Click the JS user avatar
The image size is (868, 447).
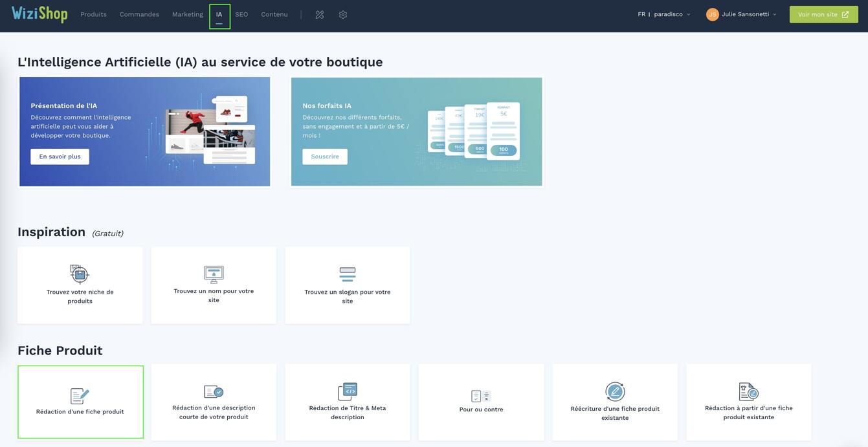pyautogui.click(x=713, y=14)
